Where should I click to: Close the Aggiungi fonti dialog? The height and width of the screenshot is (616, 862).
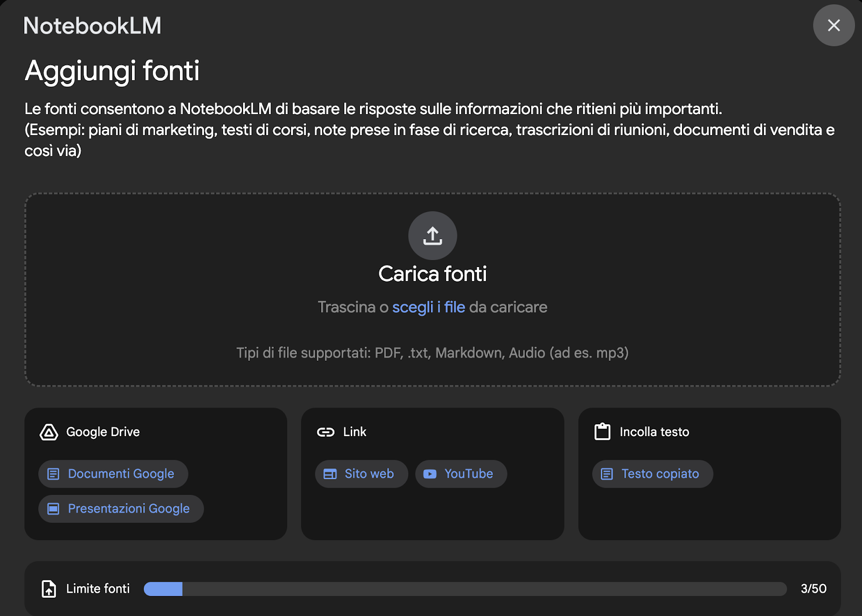coord(833,25)
